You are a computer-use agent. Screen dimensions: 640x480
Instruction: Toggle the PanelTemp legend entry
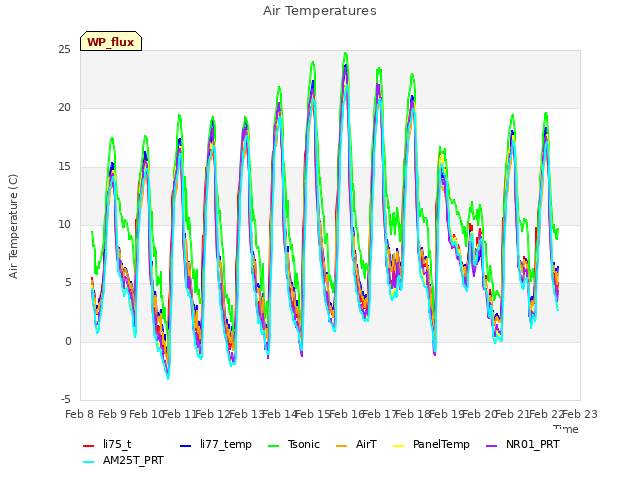pyautogui.click(x=431, y=444)
